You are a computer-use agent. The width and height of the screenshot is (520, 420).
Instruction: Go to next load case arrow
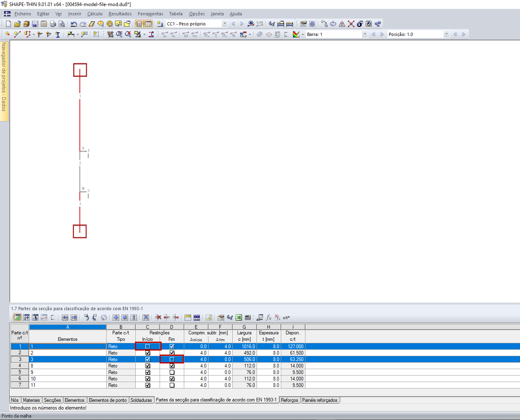[242, 24]
